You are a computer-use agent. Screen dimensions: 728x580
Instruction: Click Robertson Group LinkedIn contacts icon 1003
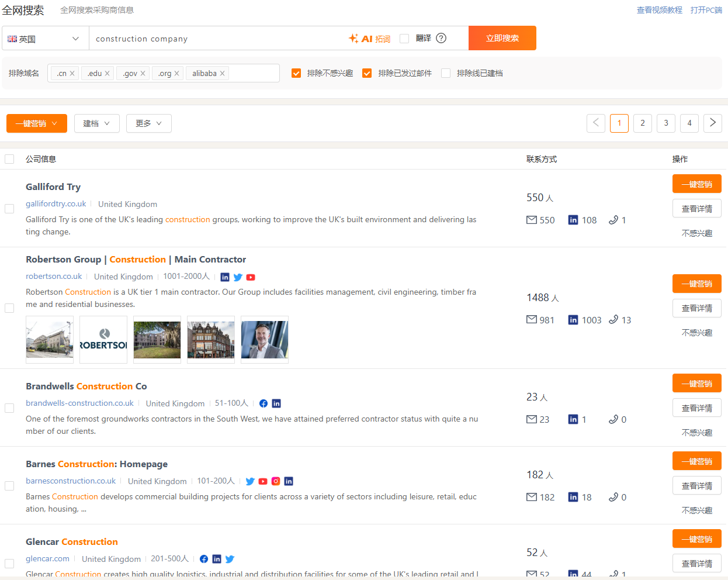573,320
